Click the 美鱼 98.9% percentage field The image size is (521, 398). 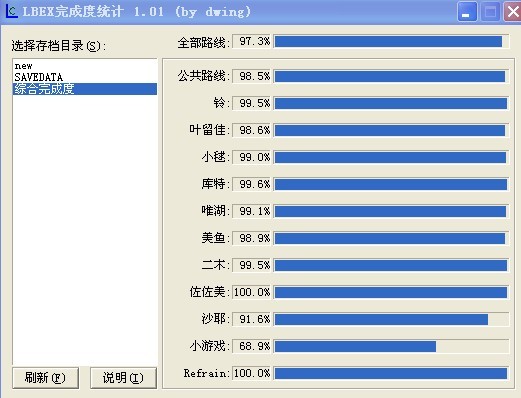tap(252, 238)
